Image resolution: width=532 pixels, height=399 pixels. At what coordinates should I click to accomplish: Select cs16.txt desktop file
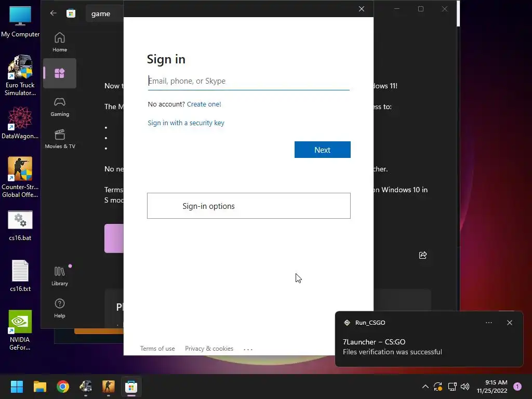20,276
